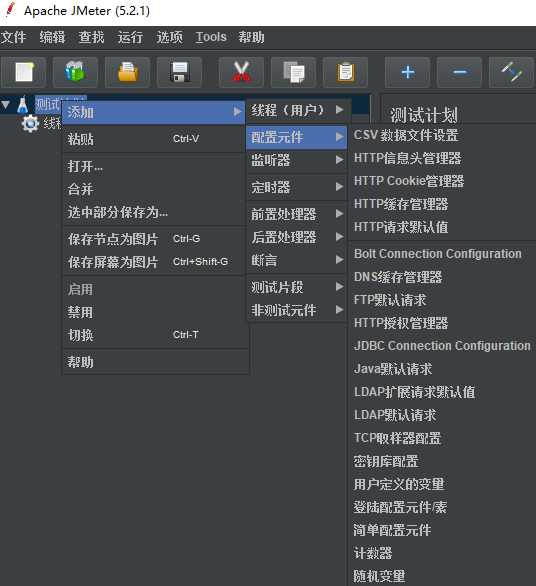The height and width of the screenshot is (586, 536).
Task: Select 计数器 config element
Action: 373,553
